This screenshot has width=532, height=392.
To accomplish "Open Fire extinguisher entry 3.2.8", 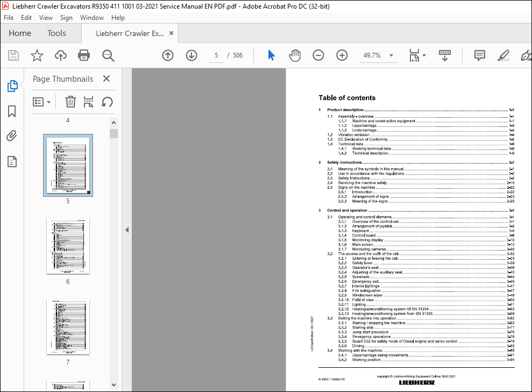I will point(426,290).
